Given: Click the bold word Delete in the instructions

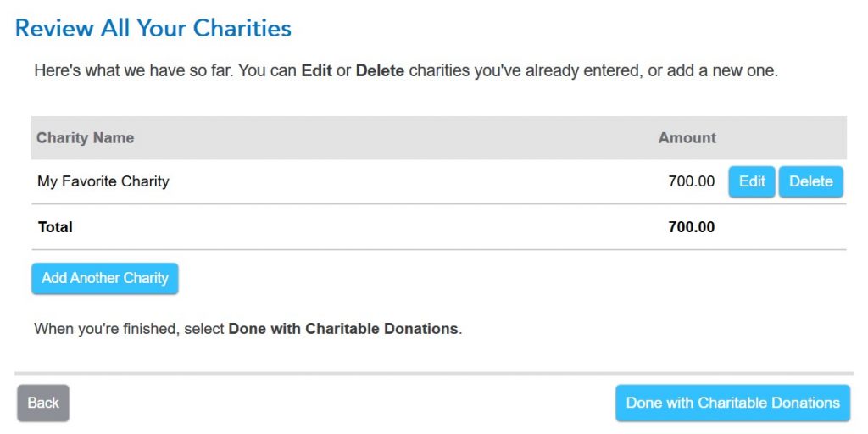Looking at the screenshot, I should (380, 71).
